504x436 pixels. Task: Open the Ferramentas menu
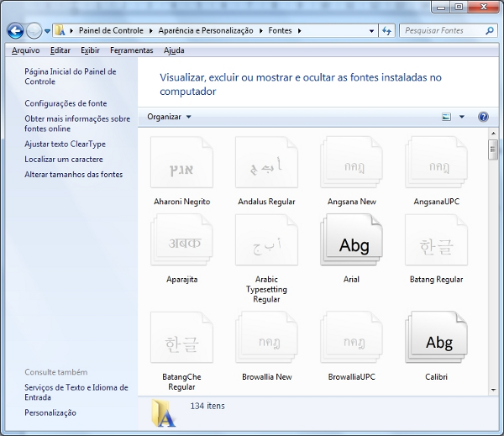click(132, 50)
